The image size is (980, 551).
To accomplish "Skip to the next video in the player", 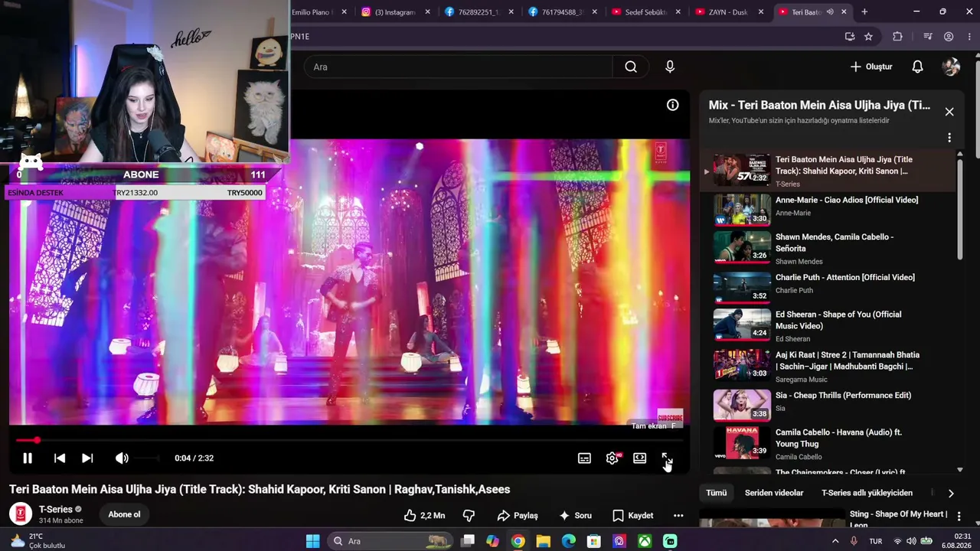I will (87, 458).
